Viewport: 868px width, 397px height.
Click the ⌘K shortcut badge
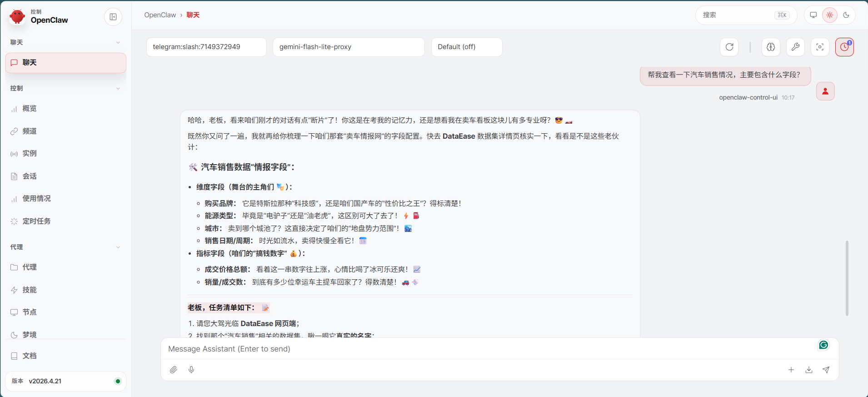782,15
